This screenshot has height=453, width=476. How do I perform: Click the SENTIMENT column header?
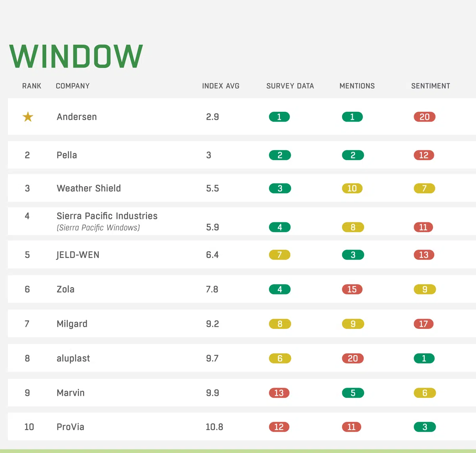point(430,86)
